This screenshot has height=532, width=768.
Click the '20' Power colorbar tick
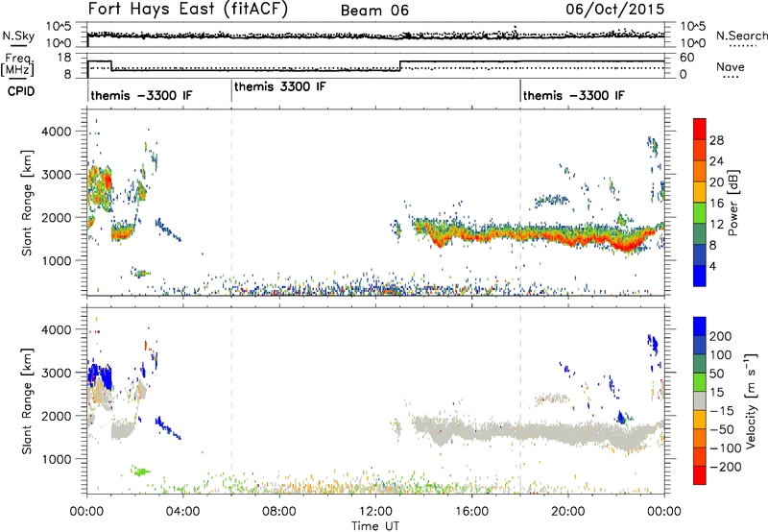point(716,182)
